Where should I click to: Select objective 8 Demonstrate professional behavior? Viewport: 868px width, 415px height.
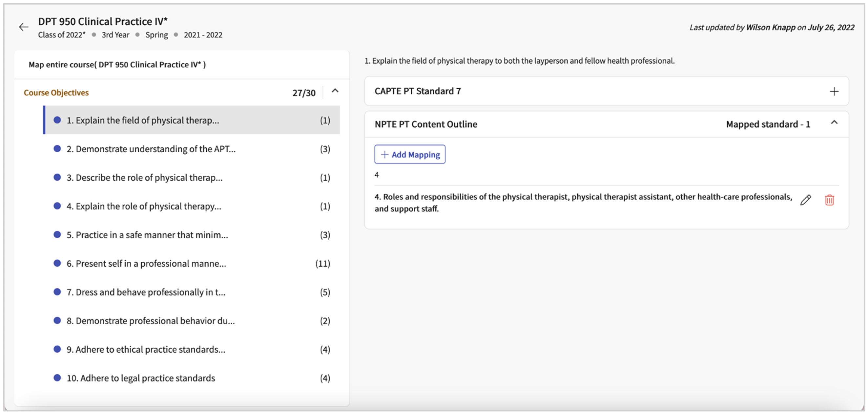151,321
